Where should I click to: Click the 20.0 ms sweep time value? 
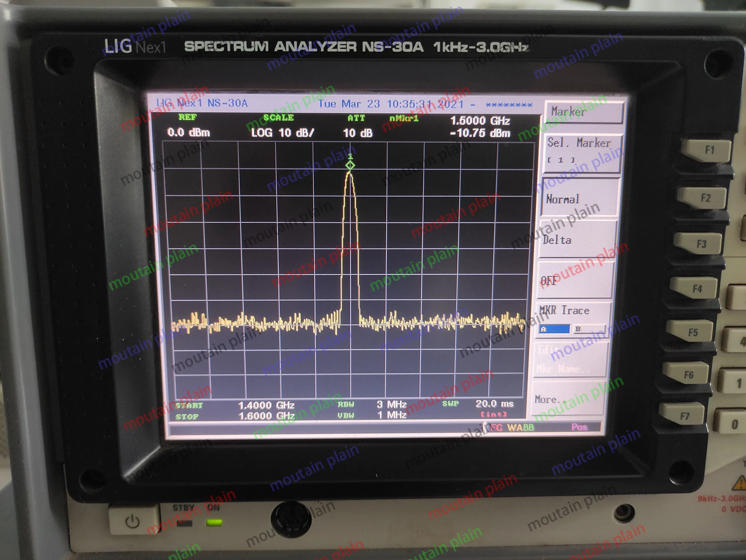(494, 404)
